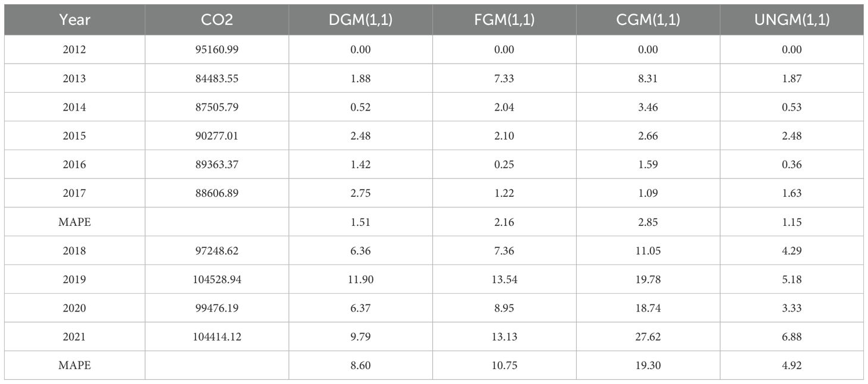
Task: Select CO2 value 97248.62 for 2018
Action: click(x=217, y=251)
